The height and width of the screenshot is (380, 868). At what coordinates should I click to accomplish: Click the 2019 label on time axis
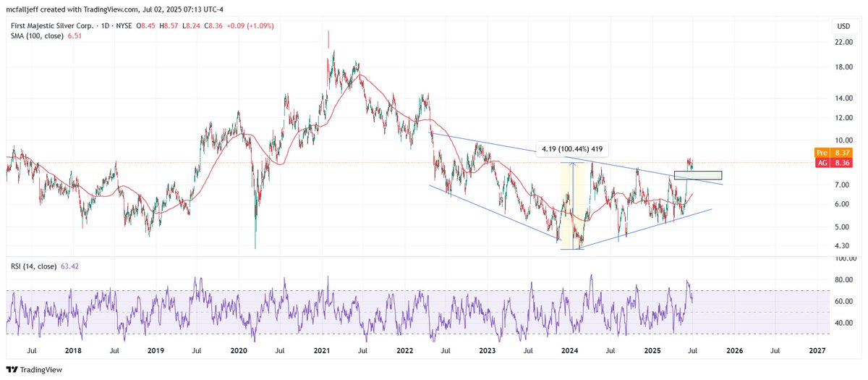click(156, 350)
